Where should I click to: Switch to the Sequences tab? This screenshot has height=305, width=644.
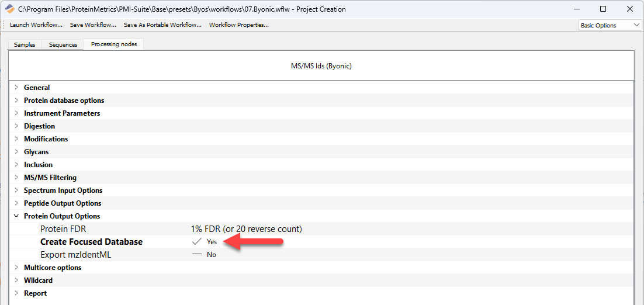pyautogui.click(x=63, y=45)
